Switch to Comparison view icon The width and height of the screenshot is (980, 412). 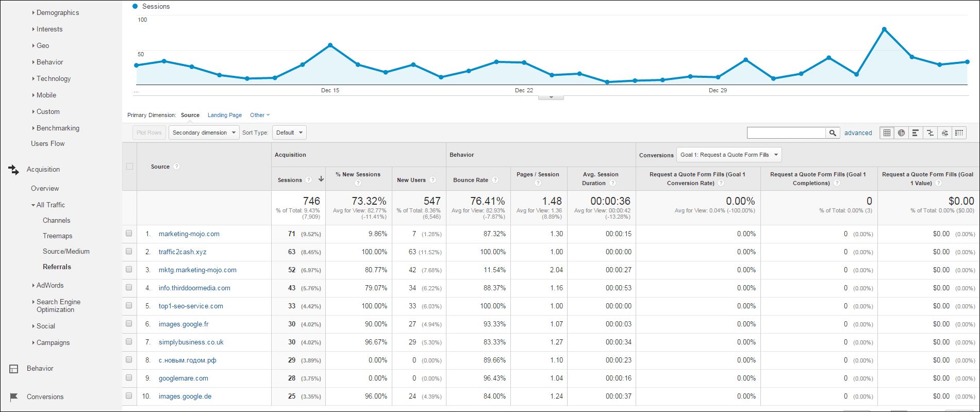[x=930, y=133]
